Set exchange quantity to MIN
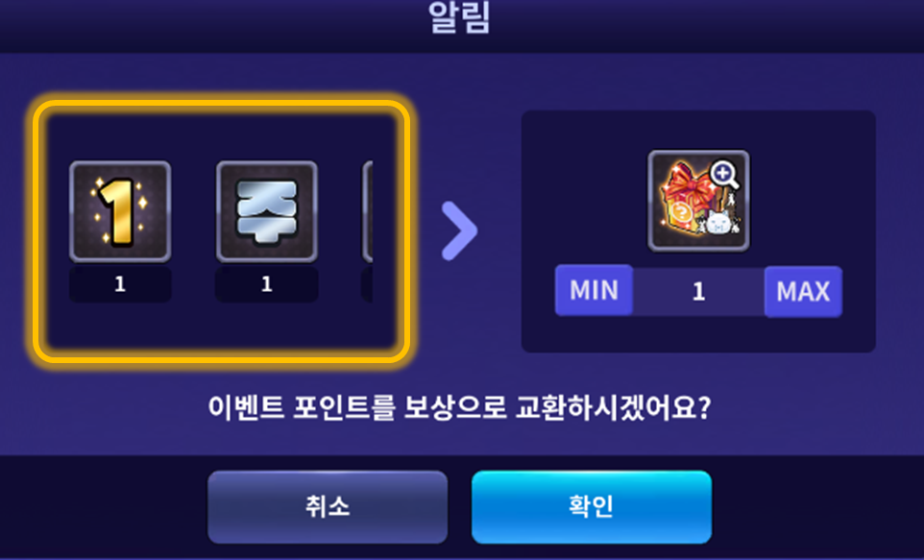The image size is (924, 560). tap(594, 291)
